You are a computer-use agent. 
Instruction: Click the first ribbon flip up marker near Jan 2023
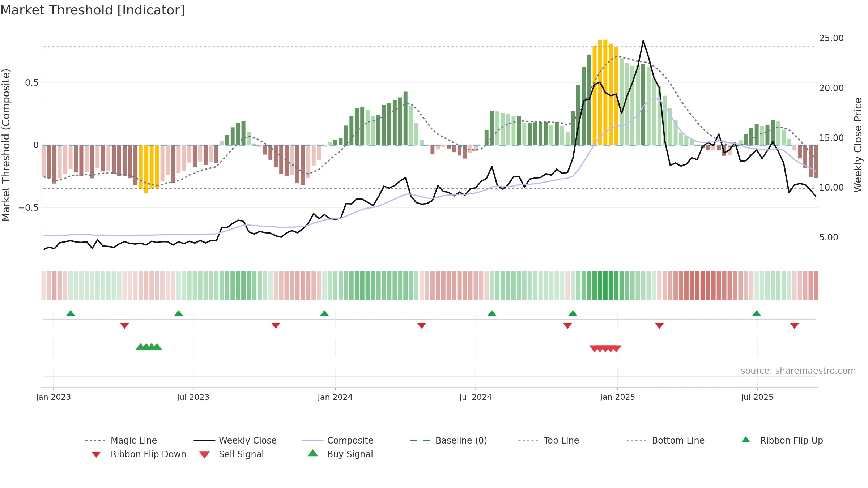pos(71,313)
